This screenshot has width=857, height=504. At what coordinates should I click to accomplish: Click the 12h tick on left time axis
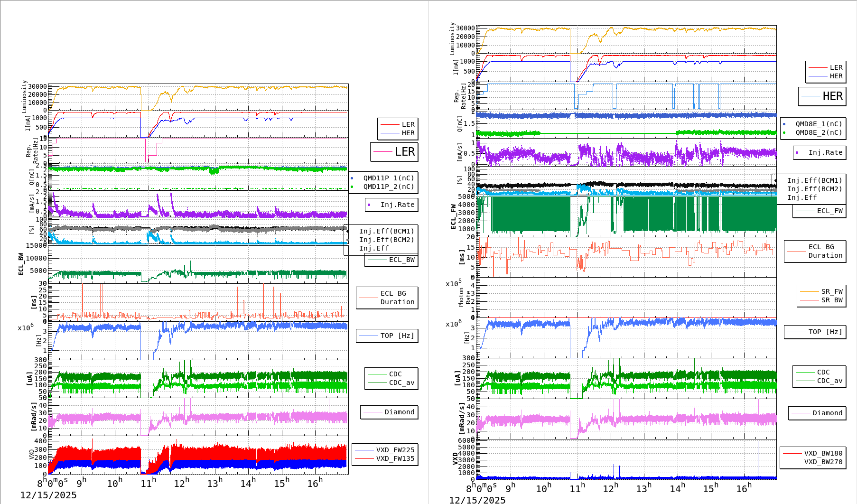tap(181, 483)
